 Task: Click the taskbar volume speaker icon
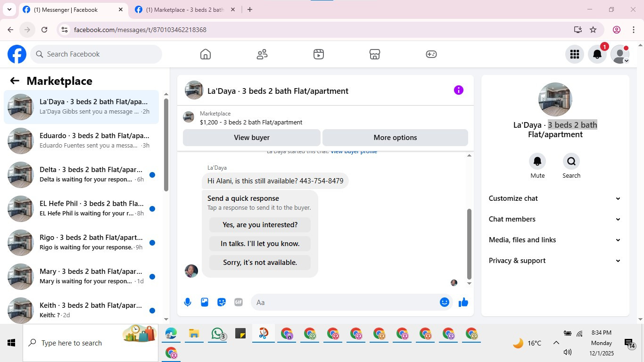[568, 352]
